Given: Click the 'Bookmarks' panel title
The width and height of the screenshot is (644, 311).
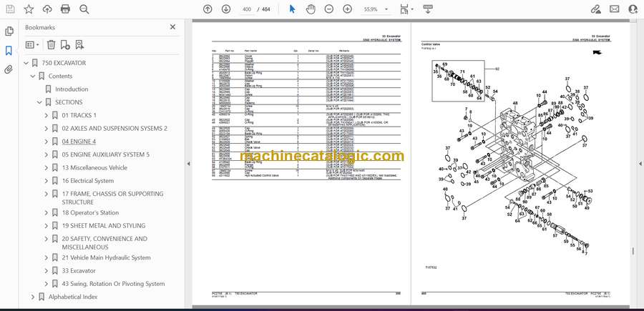Looking at the screenshot, I should point(40,27).
